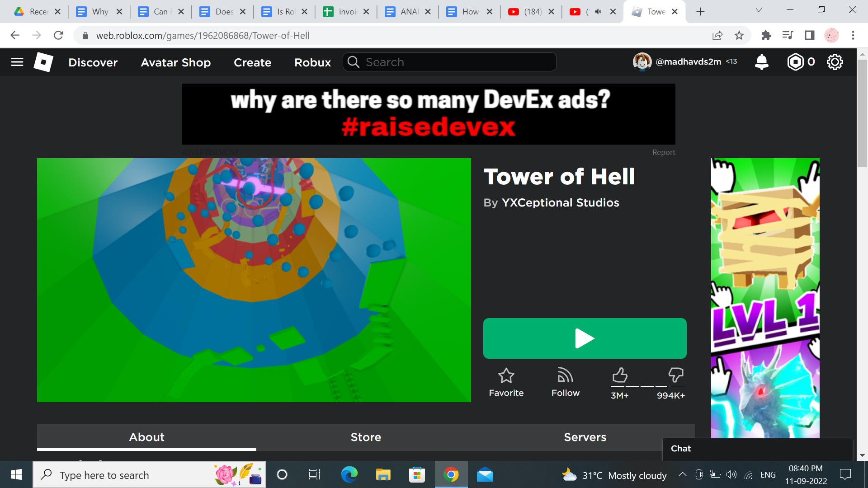This screenshot has width=868, height=488.
Task: Open the Roblox settings gear
Action: [x=835, y=62]
